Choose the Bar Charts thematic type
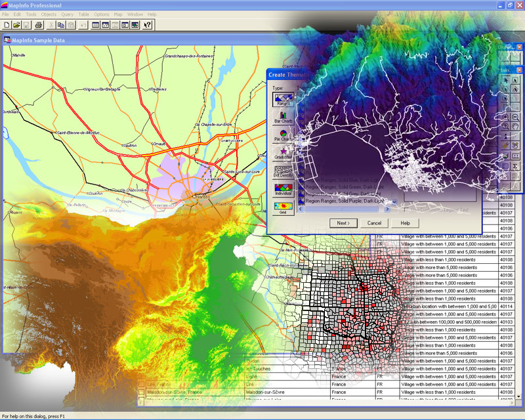The image size is (525, 420). 283,118
